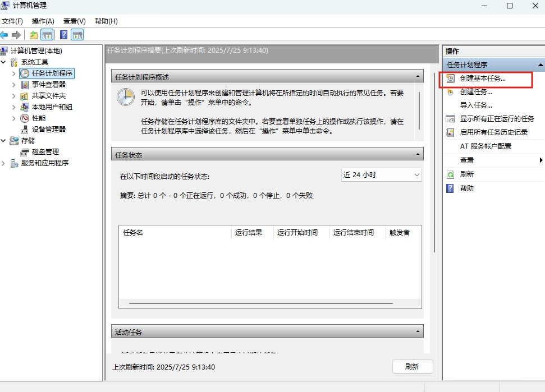The width and height of the screenshot is (545, 392).
Task: Open the 操作(A) menu
Action: [x=43, y=21]
